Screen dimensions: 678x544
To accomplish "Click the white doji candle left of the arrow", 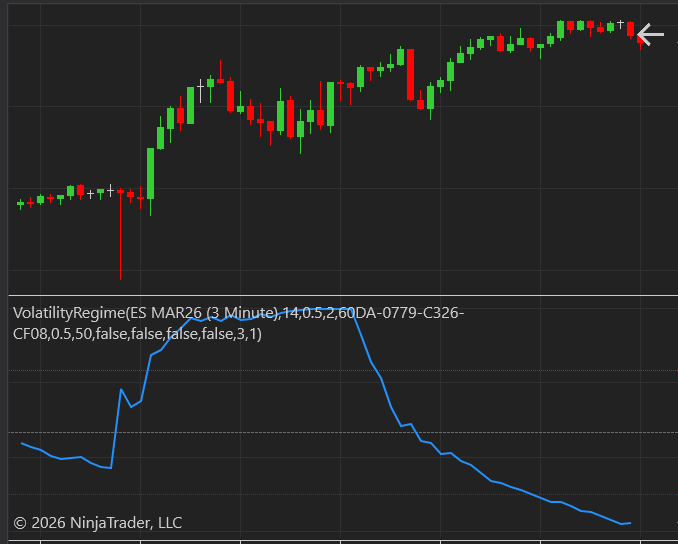I will (620, 23).
